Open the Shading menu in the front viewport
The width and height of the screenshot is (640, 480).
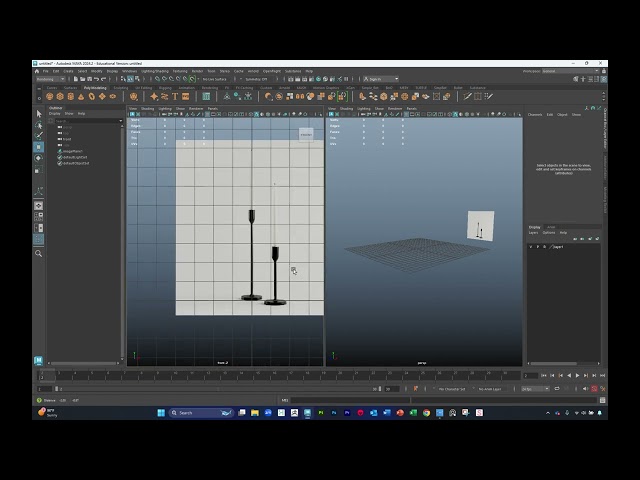click(x=148, y=109)
